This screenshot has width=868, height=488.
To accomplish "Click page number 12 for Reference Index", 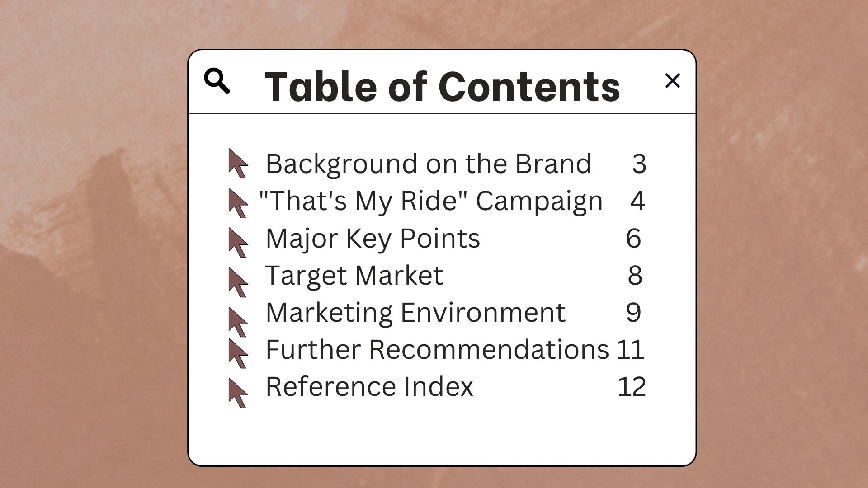I will click(x=632, y=387).
